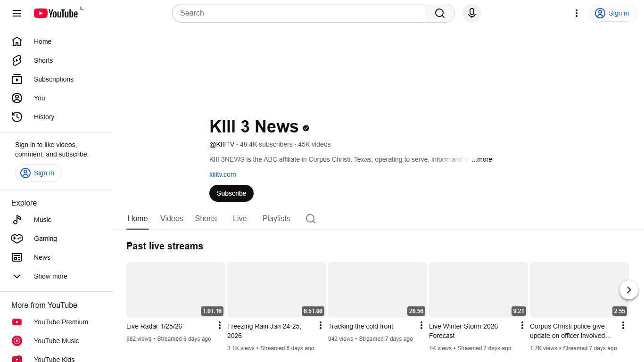Open the search magnifier button

tap(439, 13)
